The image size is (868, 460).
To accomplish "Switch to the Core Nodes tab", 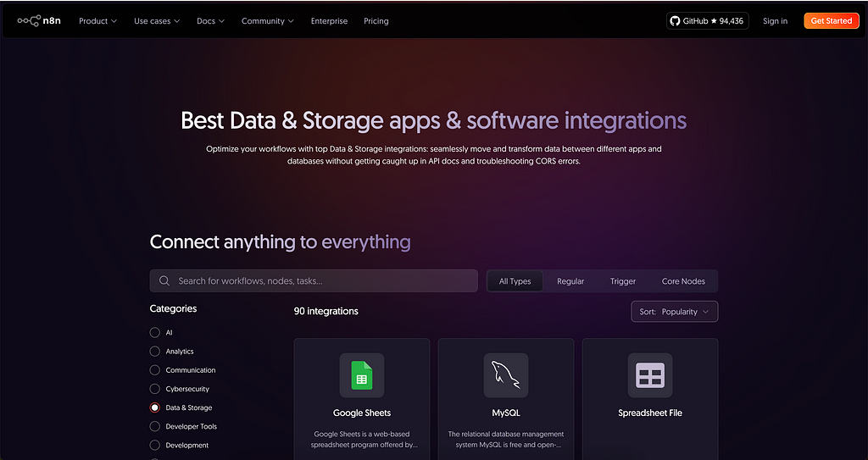I will tap(684, 281).
